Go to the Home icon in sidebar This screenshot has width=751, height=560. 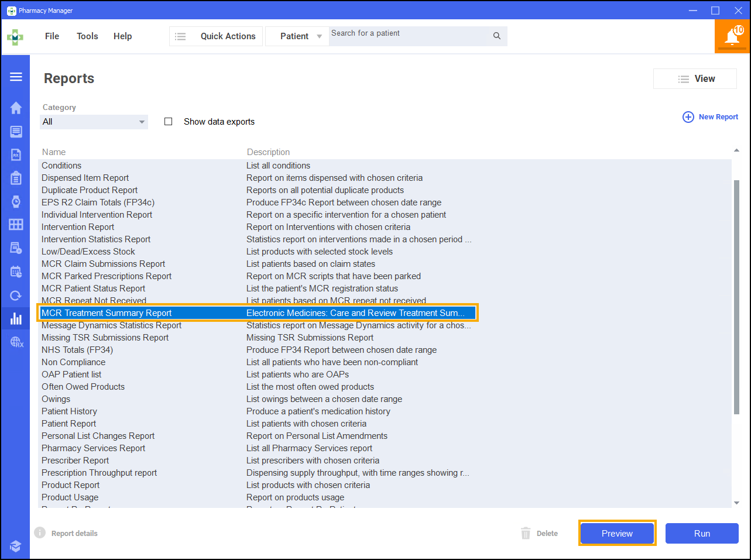coord(16,108)
